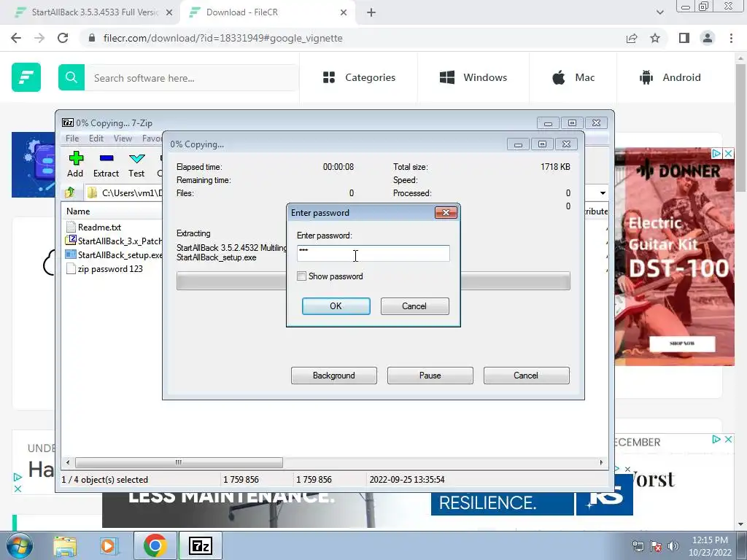Click the FileCR logo
The image size is (747, 560).
click(x=26, y=77)
